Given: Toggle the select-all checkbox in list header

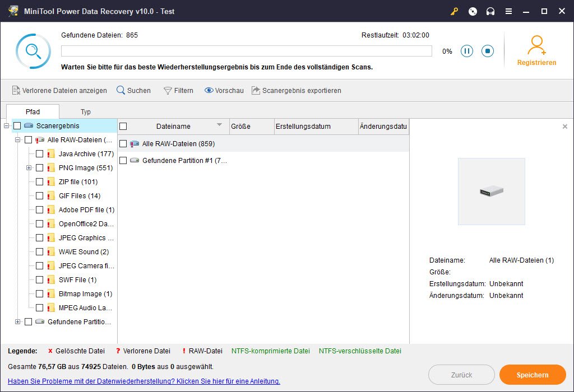Looking at the screenshot, I should pyautogui.click(x=123, y=126).
